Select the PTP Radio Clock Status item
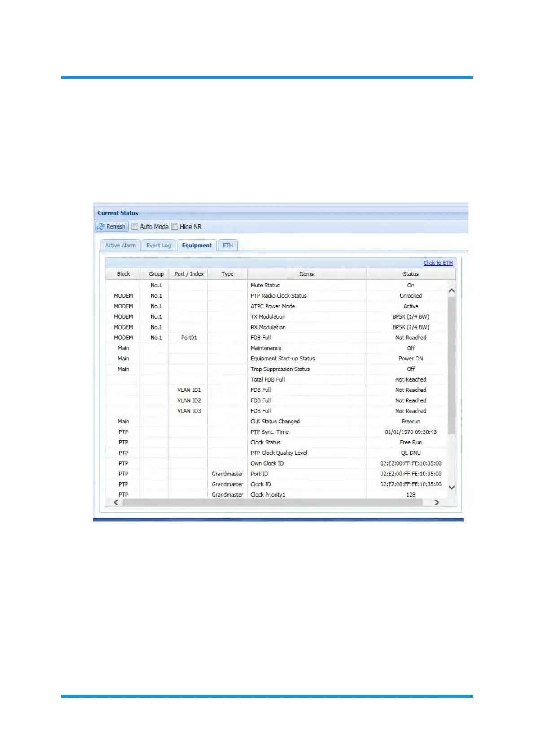 [279, 296]
